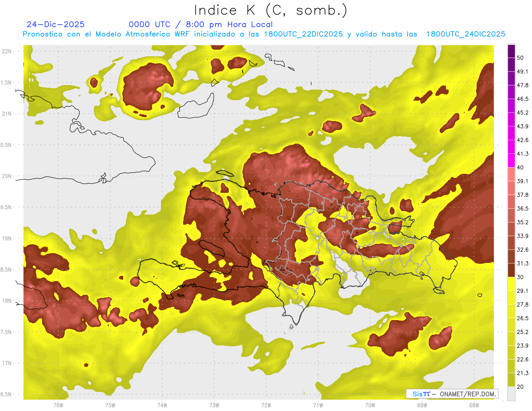
Task: Click the "36.5" value on the color scale
Action: coord(523,208)
